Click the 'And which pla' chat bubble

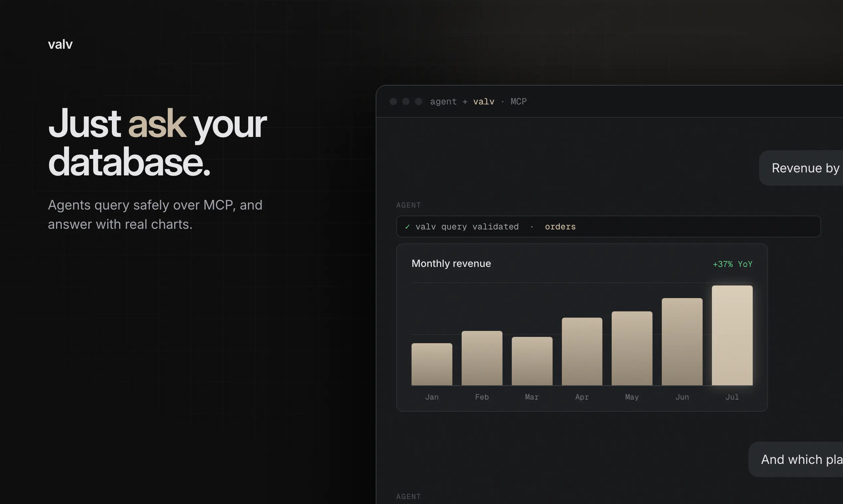pos(796,460)
